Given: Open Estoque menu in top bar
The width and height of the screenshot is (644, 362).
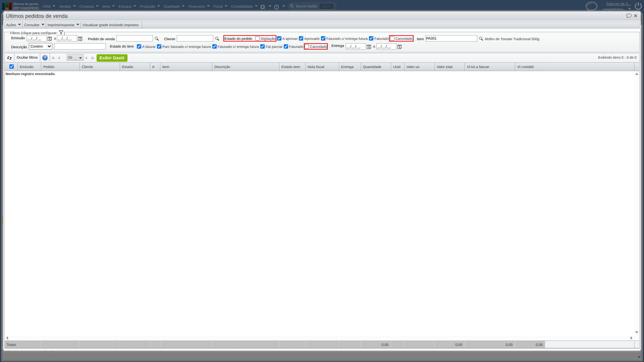Looking at the screenshot, I should [127, 6].
